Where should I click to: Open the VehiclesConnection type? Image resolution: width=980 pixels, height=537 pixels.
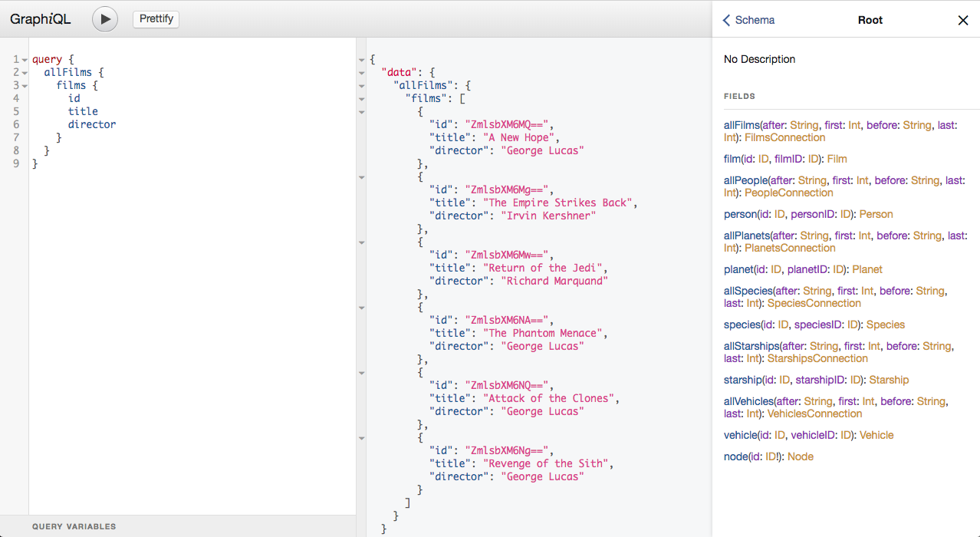point(815,413)
